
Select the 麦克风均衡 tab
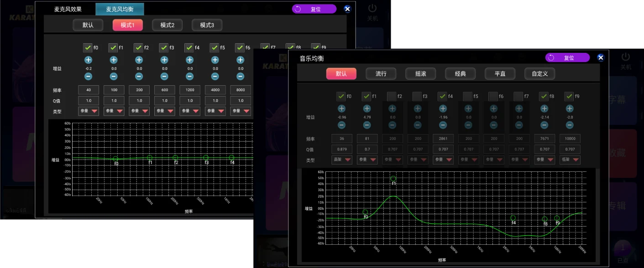pyautogui.click(x=120, y=9)
